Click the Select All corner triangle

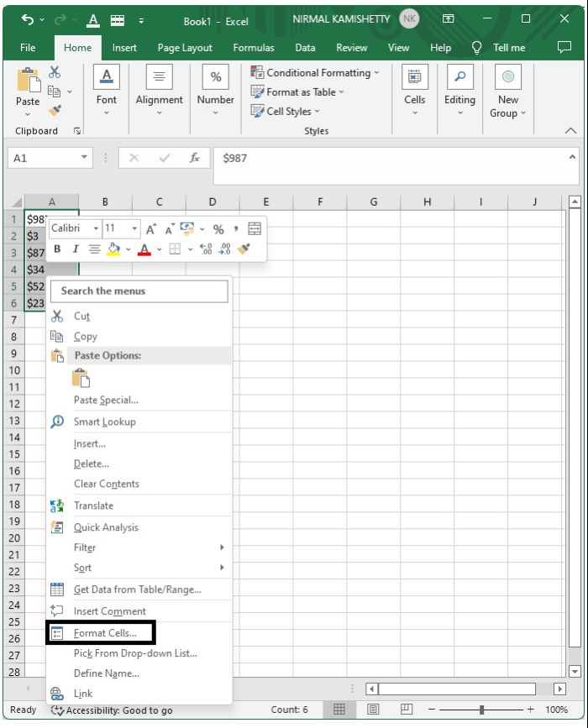pyautogui.click(x=17, y=202)
